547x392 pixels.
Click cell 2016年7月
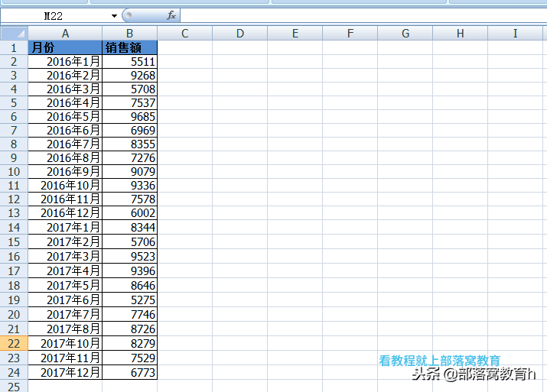65,144
